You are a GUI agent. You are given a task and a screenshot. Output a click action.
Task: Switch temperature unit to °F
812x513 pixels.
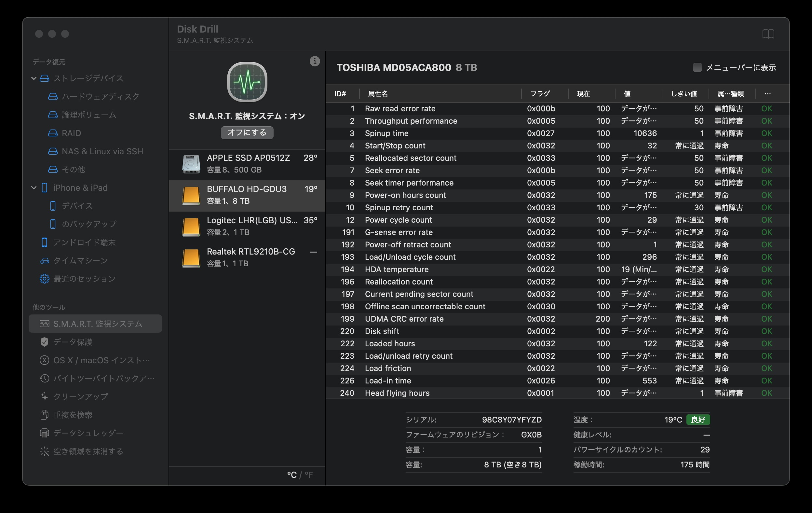(309, 475)
